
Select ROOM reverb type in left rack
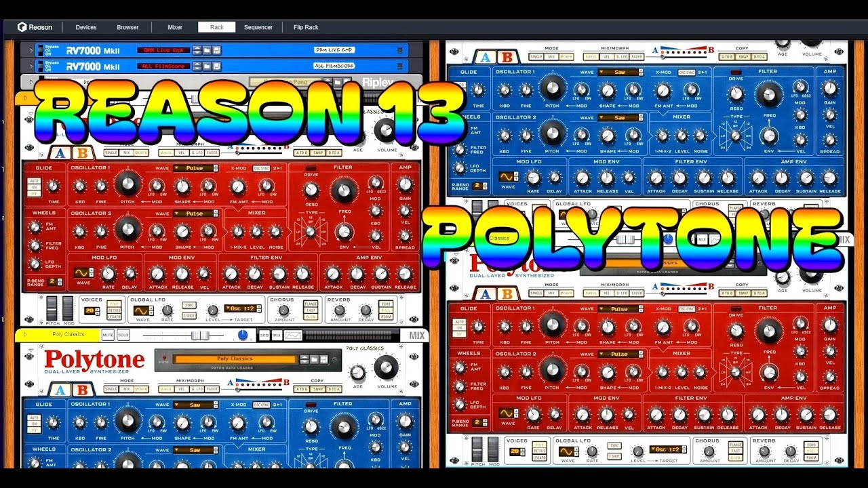[x=386, y=317]
